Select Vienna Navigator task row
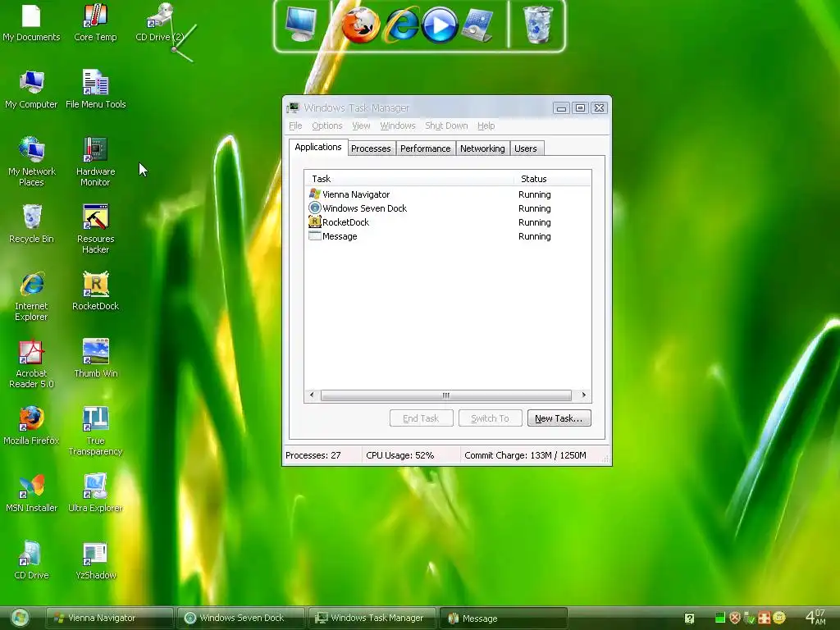840x630 pixels. pyautogui.click(x=447, y=194)
